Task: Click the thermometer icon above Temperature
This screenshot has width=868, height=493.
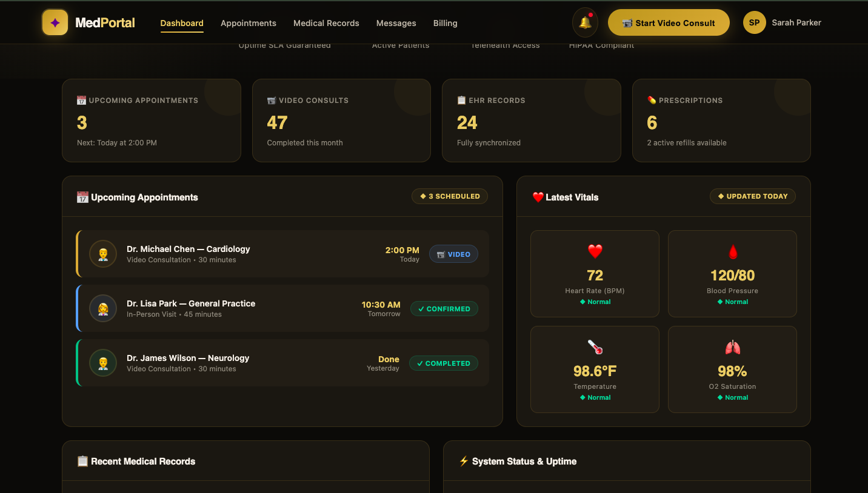Action: click(595, 347)
